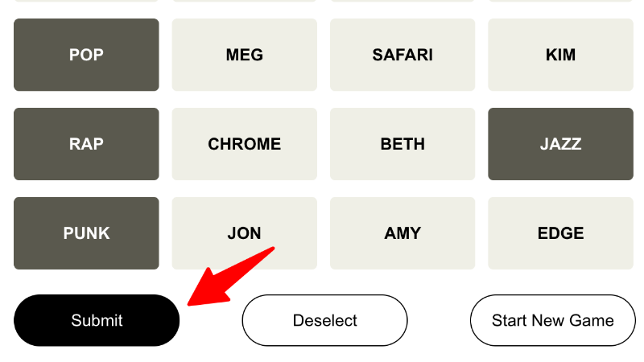The width and height of the screenshot is (644, 362).
Task: Choose the SAFARI tile
Action: [402, 55]
